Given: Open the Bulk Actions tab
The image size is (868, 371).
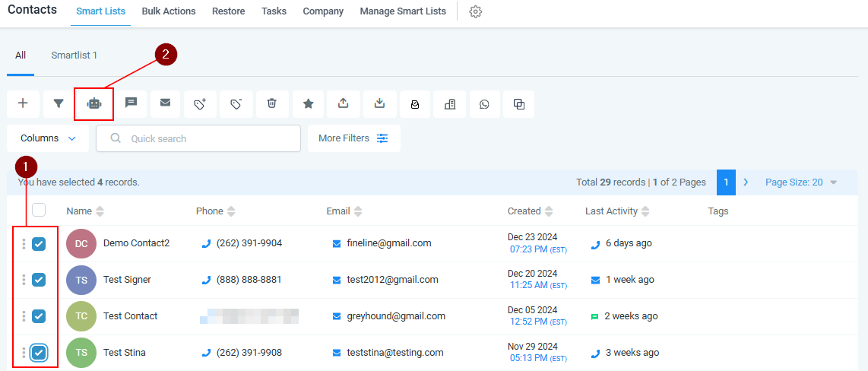Looking at the screenshot, I should tap(169, 11).
